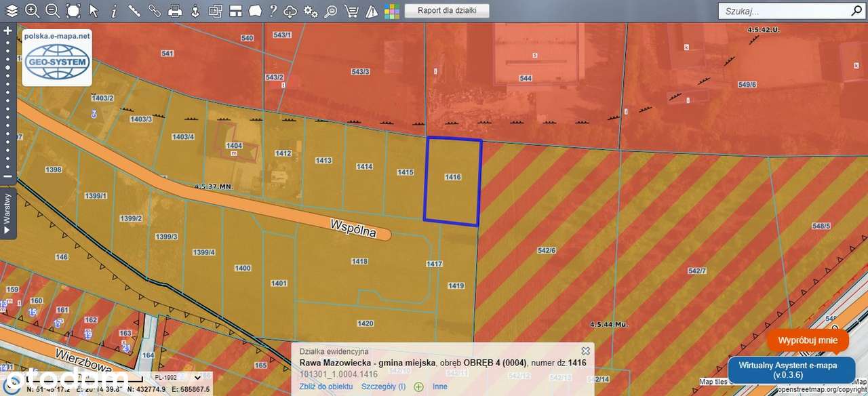Click the Raport dla działki button
This screenshot has height=396, width=868.
point(447,10)
